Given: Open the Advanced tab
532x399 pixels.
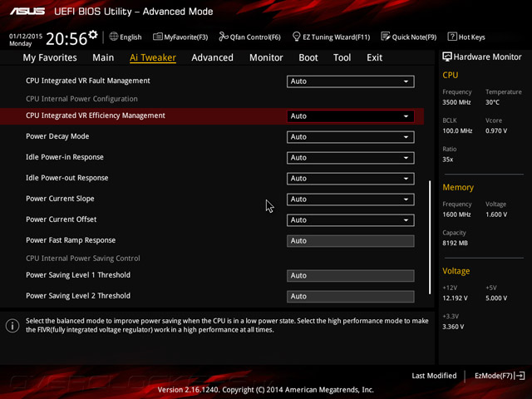Looking at the screenshot, I should (x=213, y=57).
